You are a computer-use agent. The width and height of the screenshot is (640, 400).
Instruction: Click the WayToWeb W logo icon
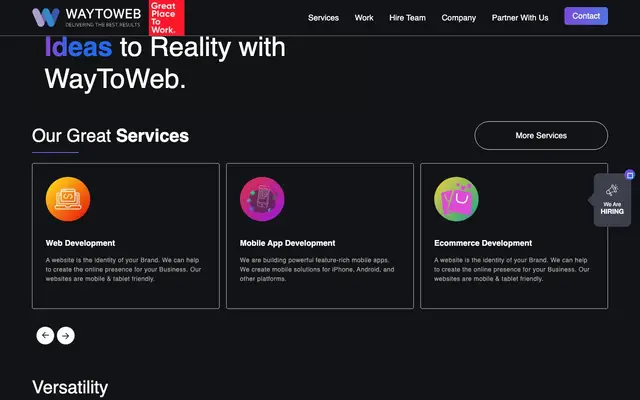[46, 18]
